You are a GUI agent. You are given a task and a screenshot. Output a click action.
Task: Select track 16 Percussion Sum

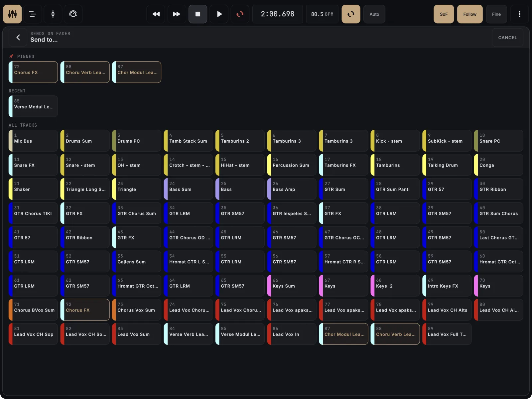tap(292, 165)
